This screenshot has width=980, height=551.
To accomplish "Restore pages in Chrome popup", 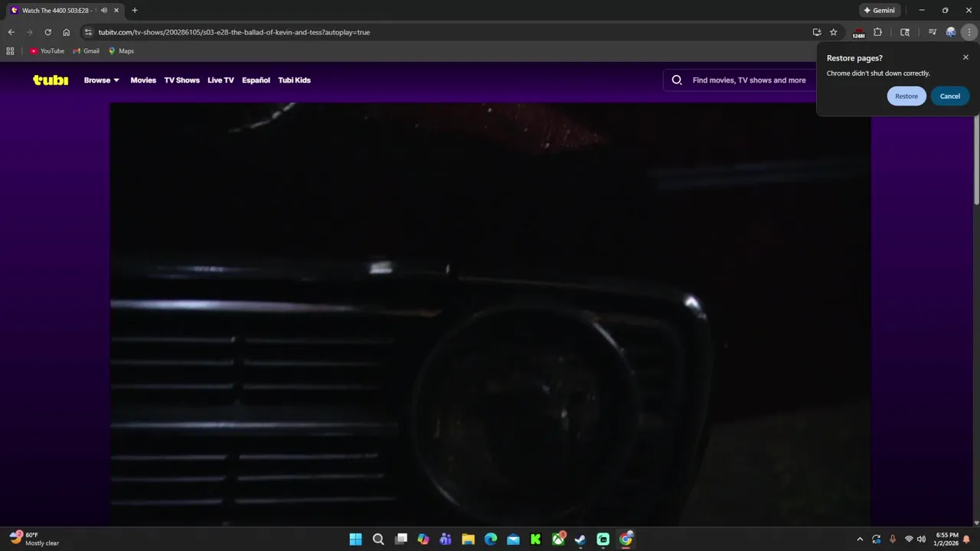I will [x=906, y=96].
